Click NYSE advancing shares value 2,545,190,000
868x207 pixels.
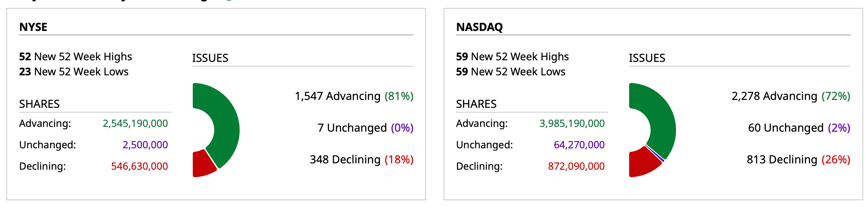pos(135,123)
